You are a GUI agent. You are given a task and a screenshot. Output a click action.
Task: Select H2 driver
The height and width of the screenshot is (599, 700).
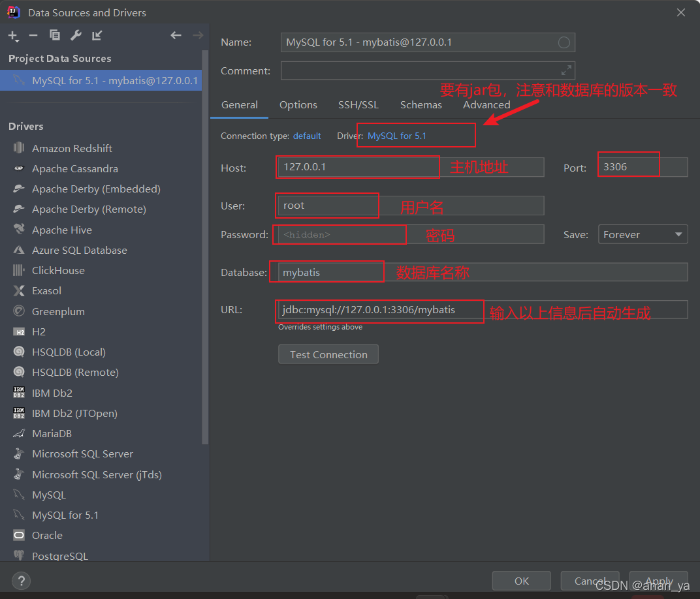tap(39, 332)
